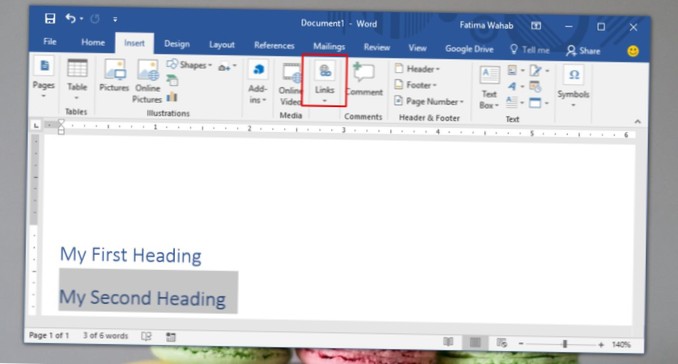This screenshot has height=364, width=678.
Task: Click the My First Heading text
Action: click(x=131, y=255)
